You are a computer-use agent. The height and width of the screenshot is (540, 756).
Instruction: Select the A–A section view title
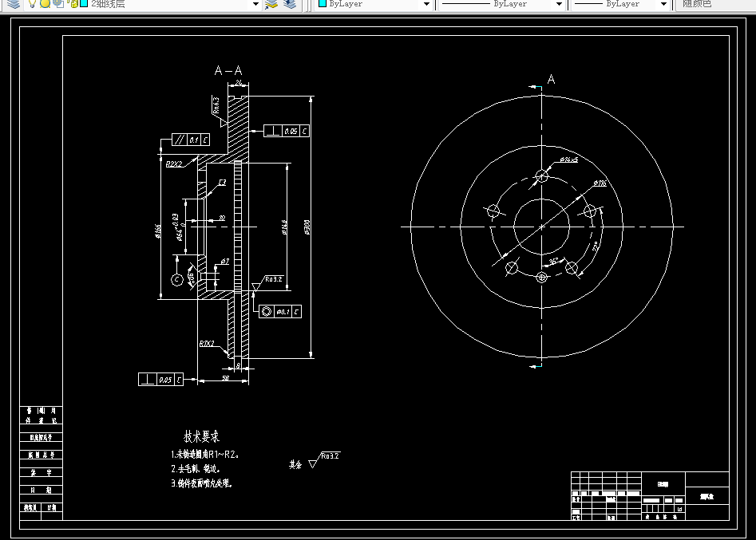tap(228, 71)
